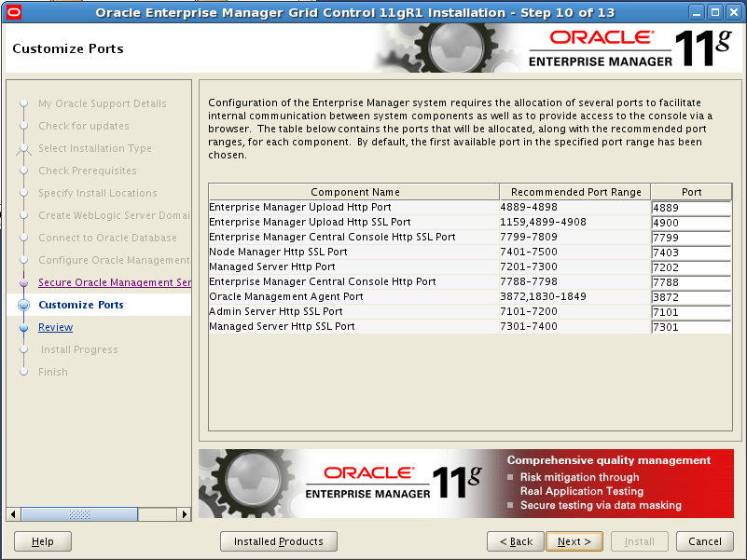The height and width of the screenshot is (560, 747).
Task: Edit Managed Server Http SSL Port field 7301
Action: click(691, 327)
